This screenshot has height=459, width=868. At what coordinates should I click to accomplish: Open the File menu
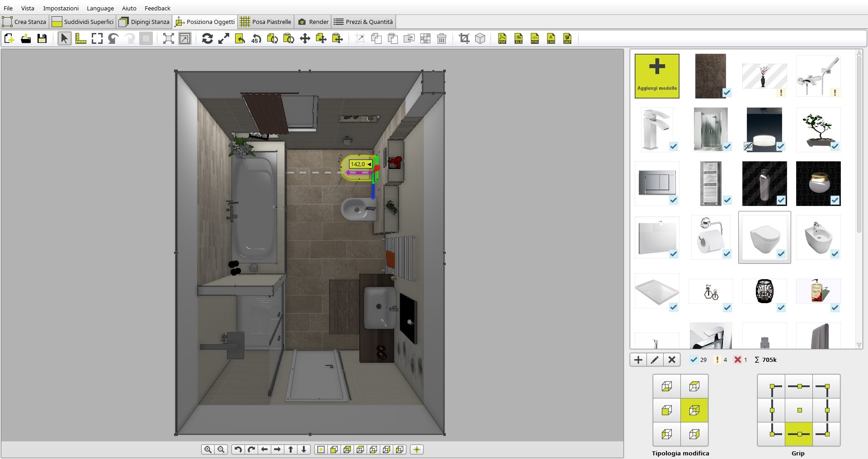(x=8, y=8)
